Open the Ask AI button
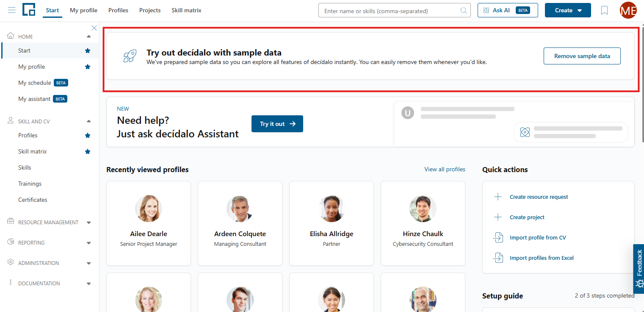644x312 pixels. [x=508, y=10]
